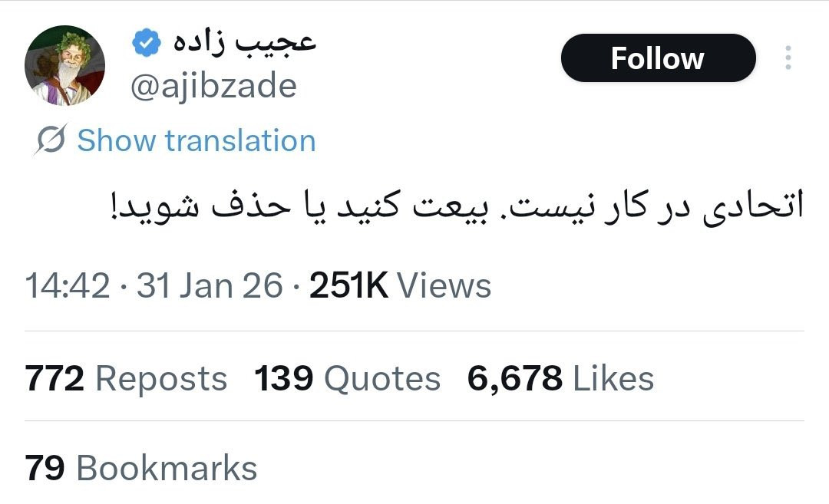Click the Views label

(444, 286)
